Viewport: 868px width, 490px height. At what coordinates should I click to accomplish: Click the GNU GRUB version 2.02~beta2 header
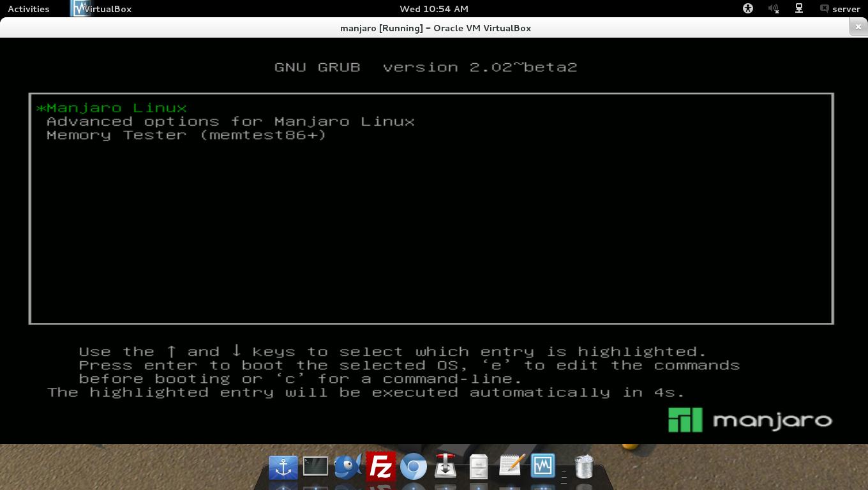click(x=426, y=67)
